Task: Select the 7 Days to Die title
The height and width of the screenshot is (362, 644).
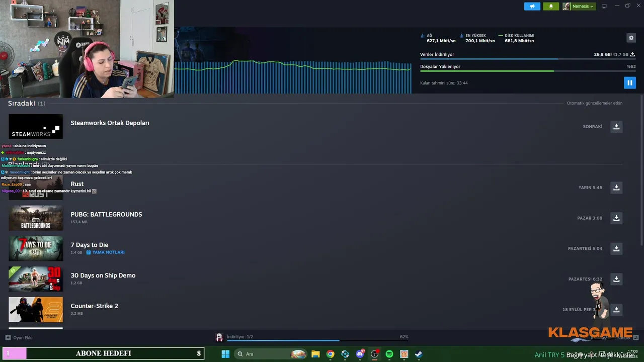Action: (90, 245)
